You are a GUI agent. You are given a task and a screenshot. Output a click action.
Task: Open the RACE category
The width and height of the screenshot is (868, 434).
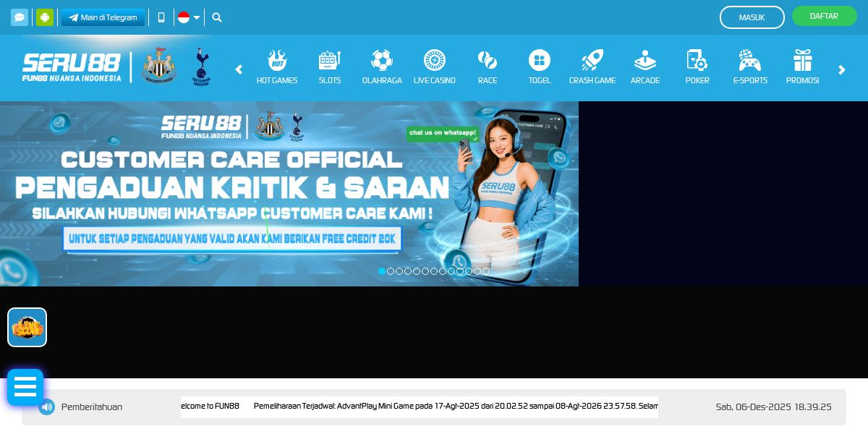pos(488,67)
